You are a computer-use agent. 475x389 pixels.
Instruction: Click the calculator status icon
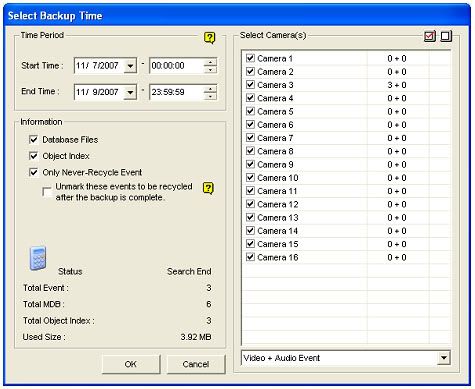pyautogui.click(x=38, y=258)
